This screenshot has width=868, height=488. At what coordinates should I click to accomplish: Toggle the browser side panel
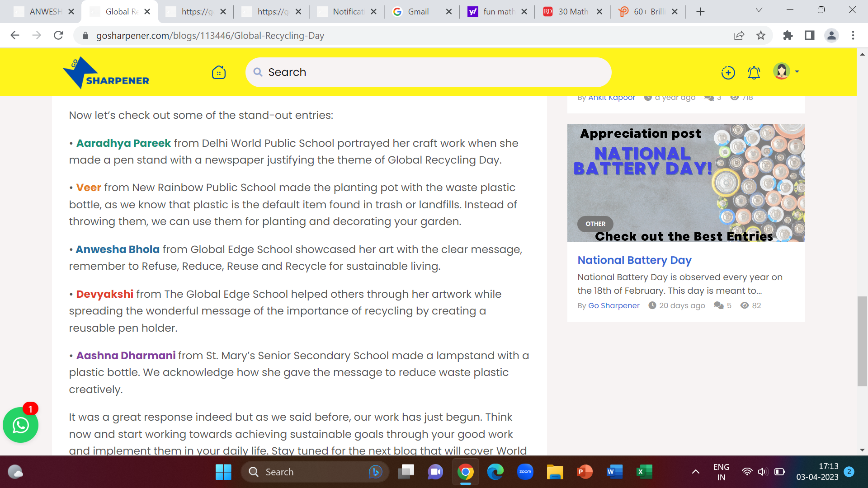point(810,35)
